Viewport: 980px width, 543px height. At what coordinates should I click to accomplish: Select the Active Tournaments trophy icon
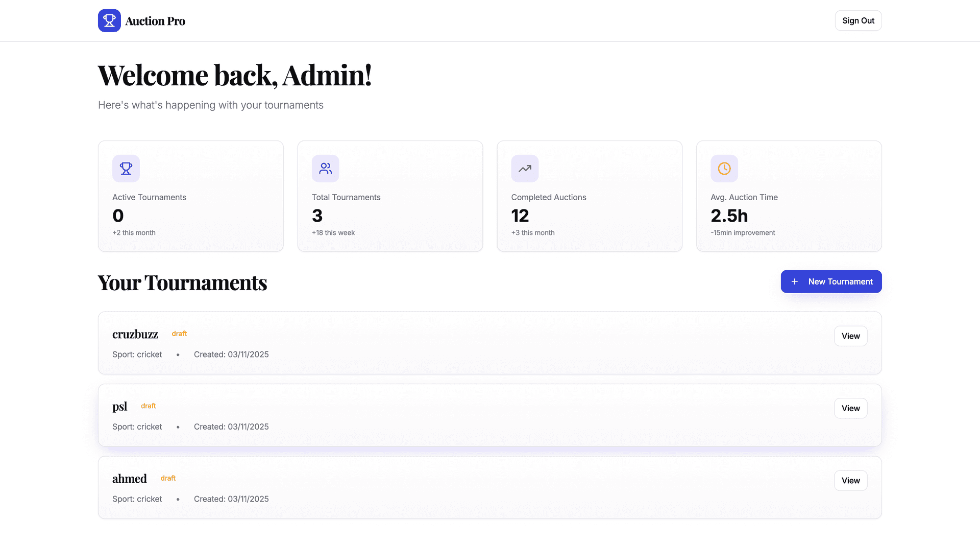pos(126,169)
